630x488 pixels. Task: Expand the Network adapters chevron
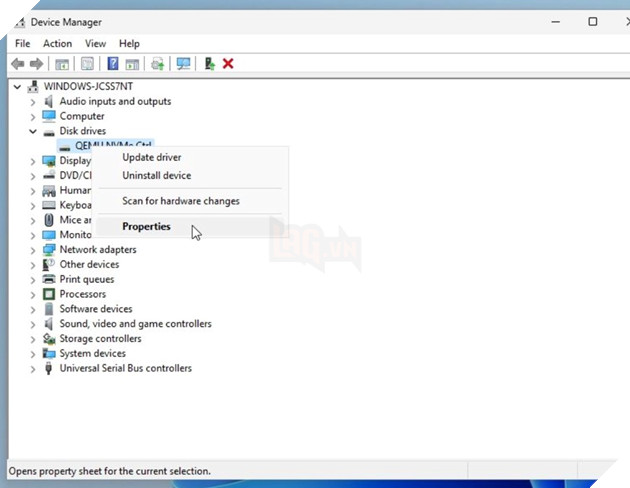point(33,250)
